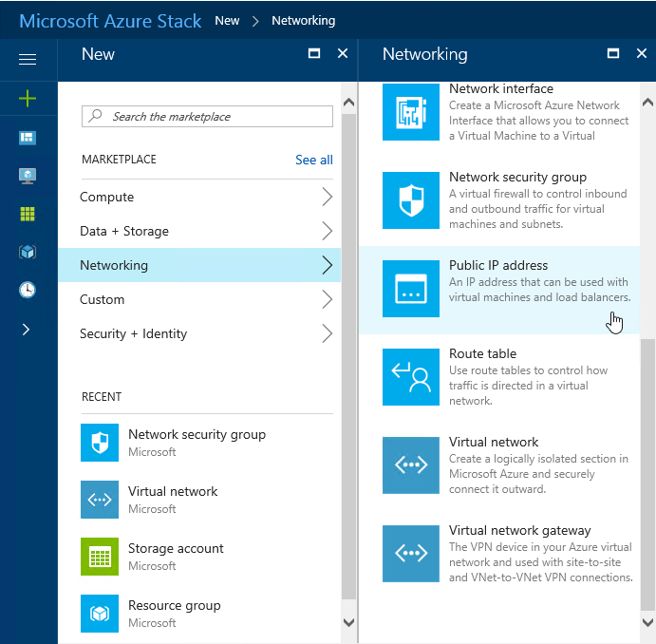This screenshot has width=656, height=644.
Task: Maximize the Networking blade
Action: pos(613,53)
